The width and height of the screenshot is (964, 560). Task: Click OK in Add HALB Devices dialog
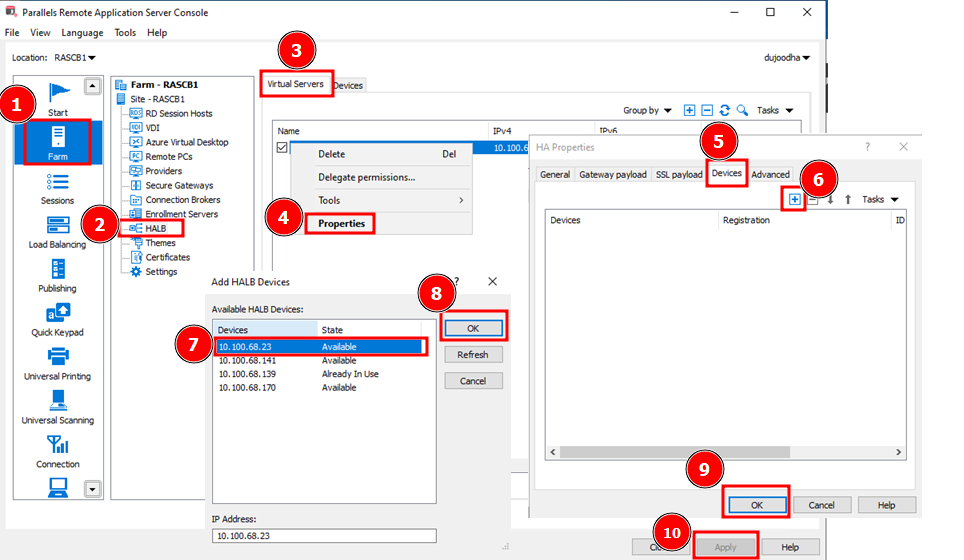coord(473,328)
